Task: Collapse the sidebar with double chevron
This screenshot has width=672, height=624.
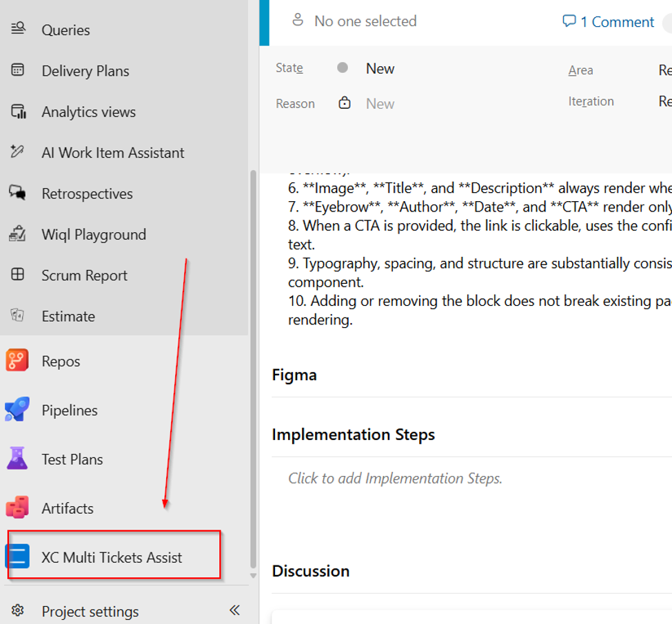Action: 234,610
